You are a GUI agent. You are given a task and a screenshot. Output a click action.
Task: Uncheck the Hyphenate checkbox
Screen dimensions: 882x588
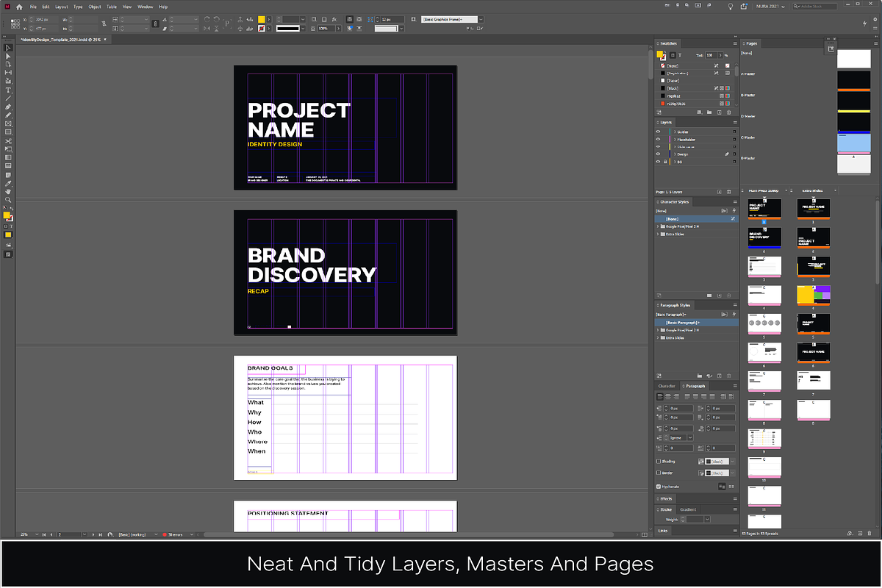tap(659, 487)
